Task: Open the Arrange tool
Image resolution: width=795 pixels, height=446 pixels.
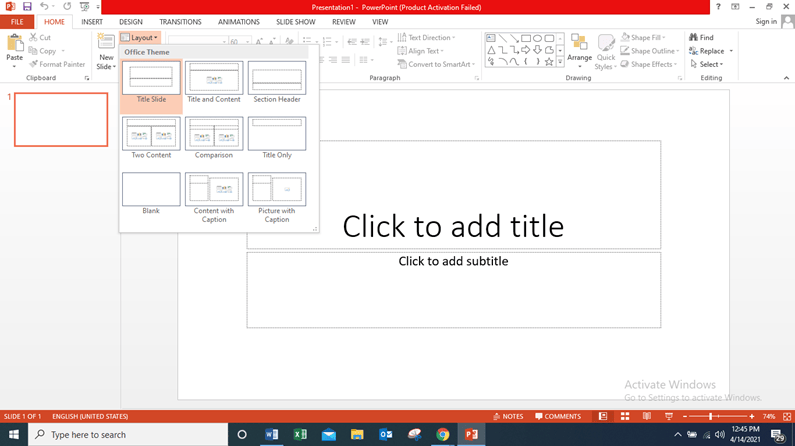Action: [x=579, y=49]
